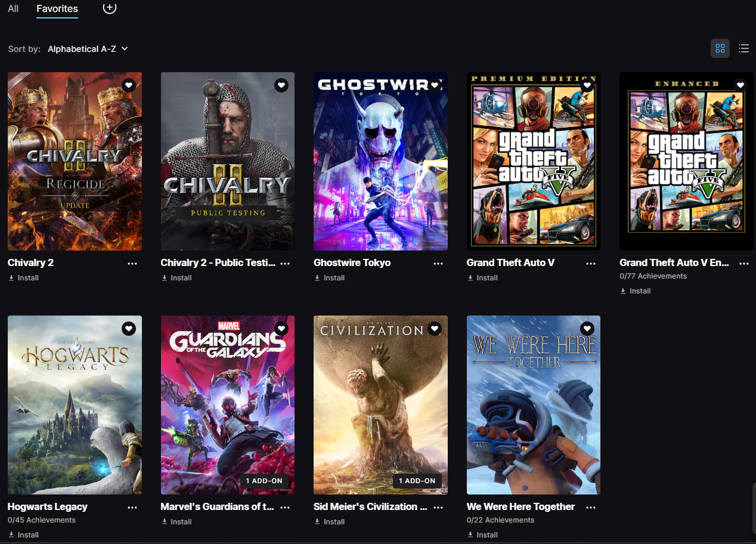Unfavorite Marvel's Guardians of the Galaxy heart

point(281,329)
